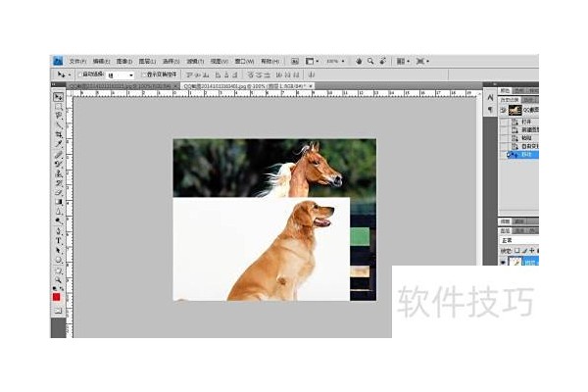Open the 视图(V) menu
Viewport: 588px width, 392px height.
(x=219, y=61)
